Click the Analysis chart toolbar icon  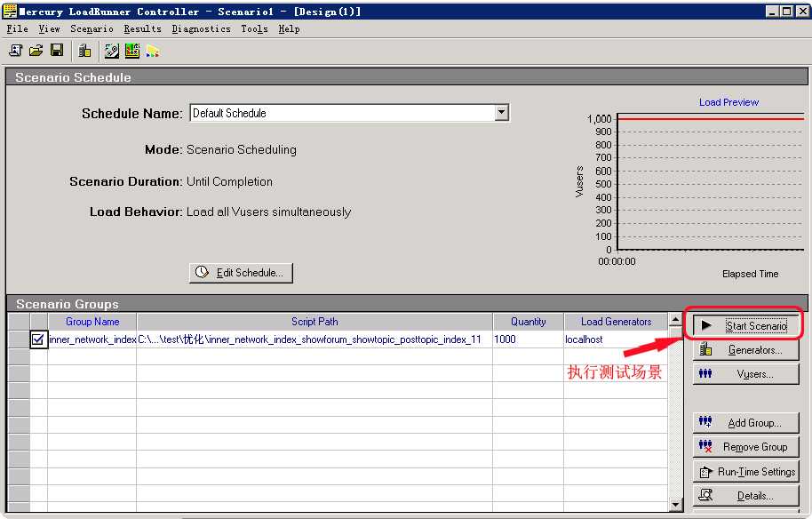point(132,51)
